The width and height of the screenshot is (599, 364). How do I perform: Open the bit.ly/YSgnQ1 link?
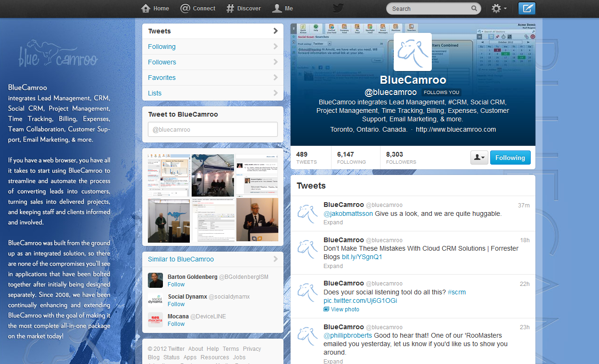(362, 257)
